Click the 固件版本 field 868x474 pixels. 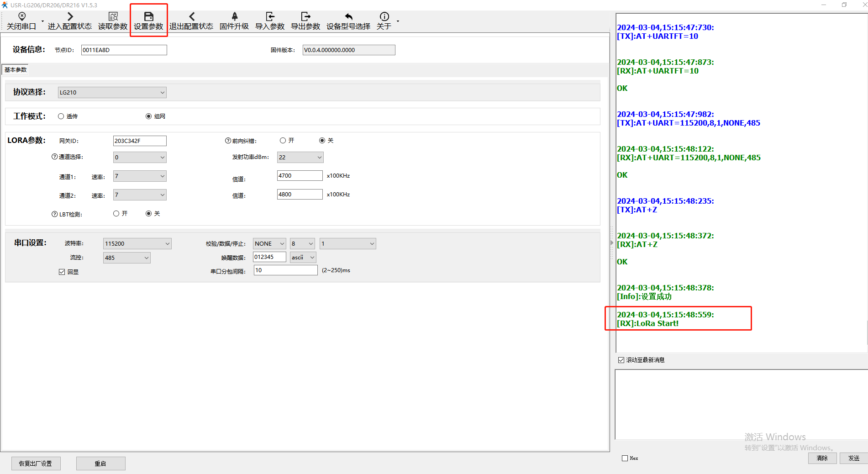click(x=349, y=50)
